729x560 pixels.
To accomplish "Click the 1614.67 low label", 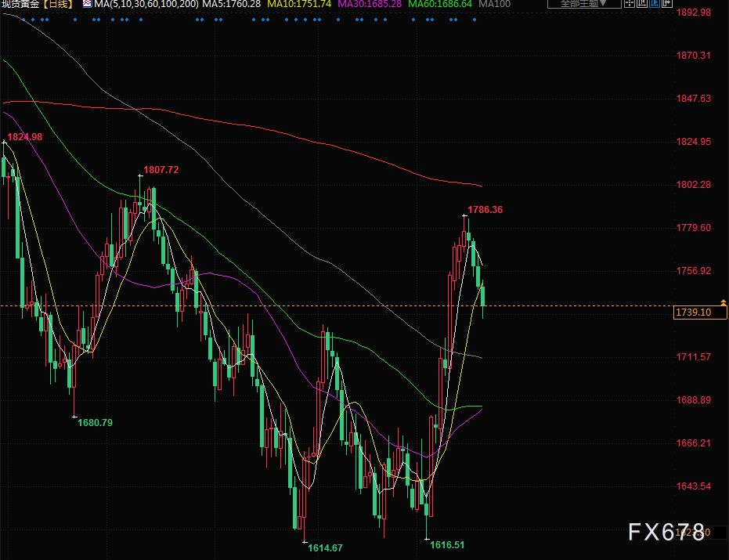I will 325,548.
